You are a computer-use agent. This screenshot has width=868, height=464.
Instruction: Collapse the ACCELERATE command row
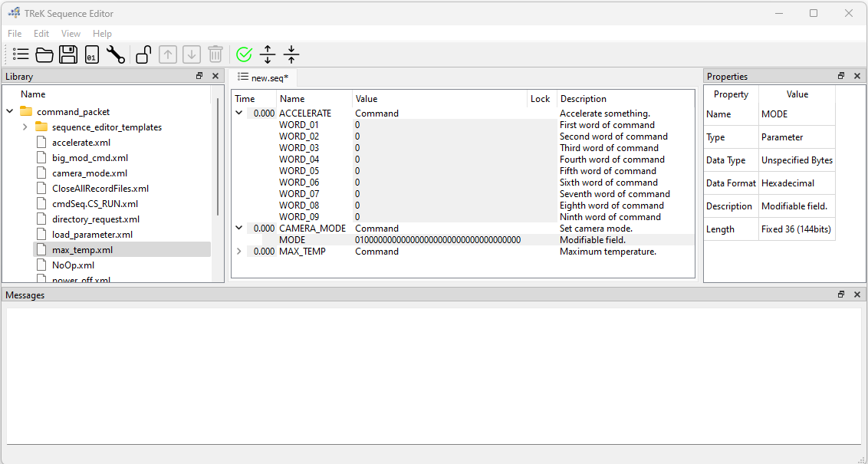coord(239,114)
